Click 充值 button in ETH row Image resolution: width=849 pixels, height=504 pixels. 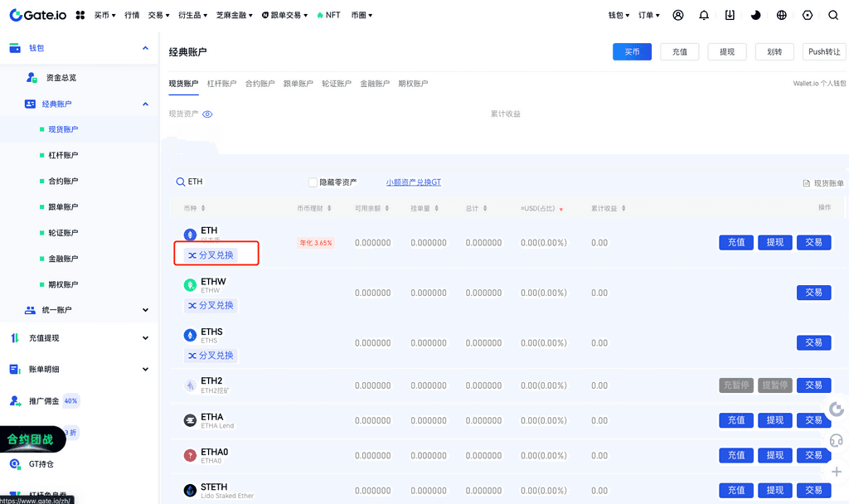tap(736, 243)
